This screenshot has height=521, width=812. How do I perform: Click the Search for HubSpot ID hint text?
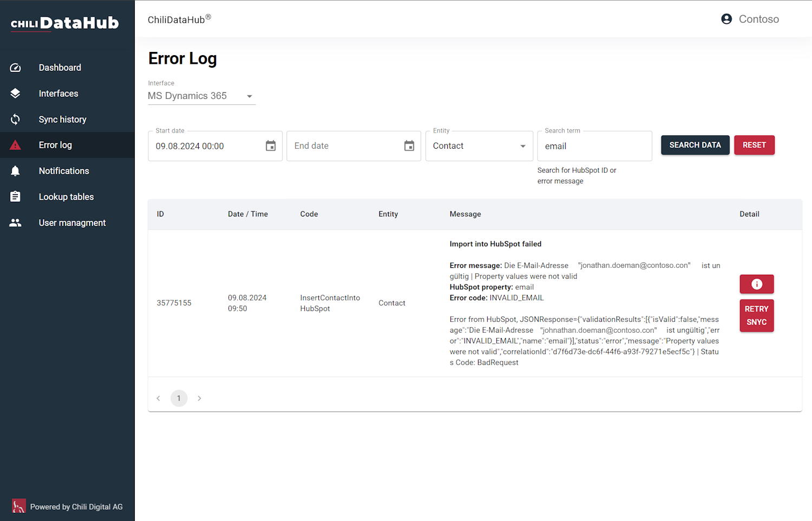click(577, 176)
